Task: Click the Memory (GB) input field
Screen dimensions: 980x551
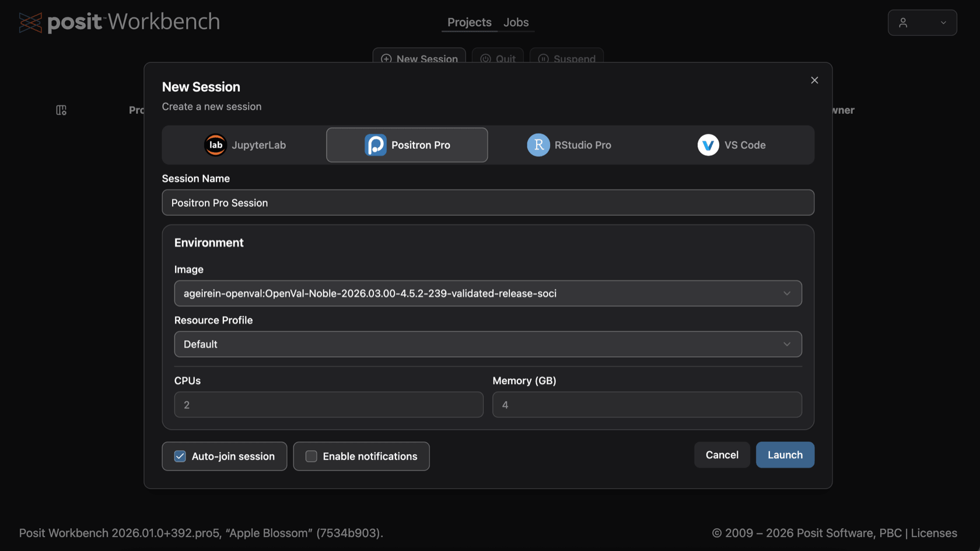Action: pyautogui.click(x=647, y=404)
